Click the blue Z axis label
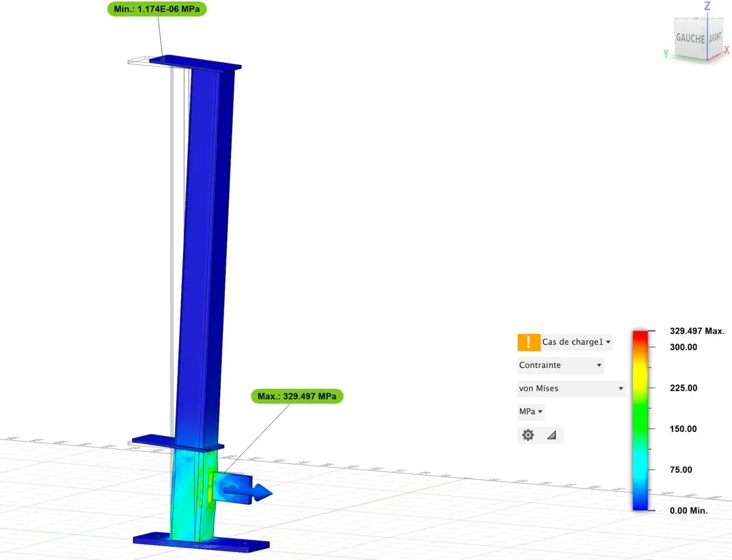The width and height of the screenshot is (732, 560). click(707, 6)
